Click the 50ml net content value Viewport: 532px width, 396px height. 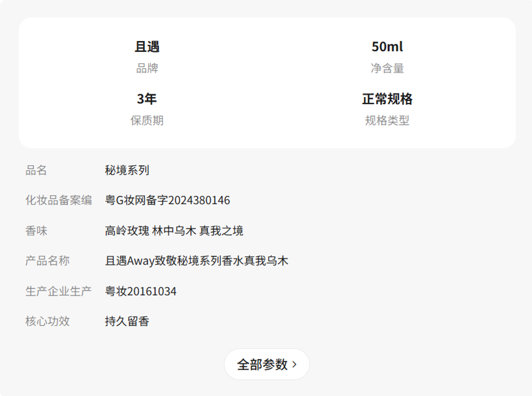click(387, 47)
